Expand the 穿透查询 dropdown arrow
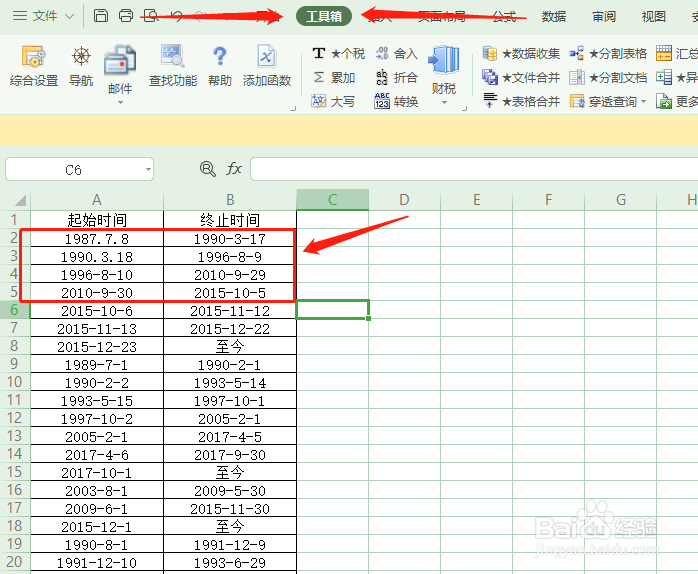 (643, 102)
